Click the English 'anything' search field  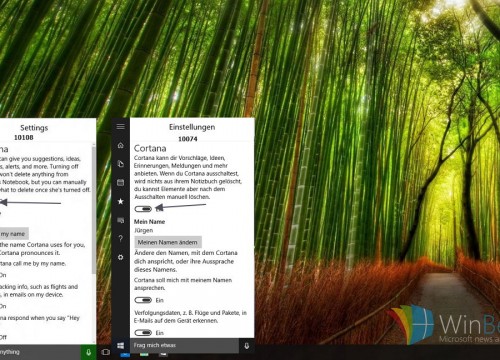pyautogui.click(x=40, y=352)
